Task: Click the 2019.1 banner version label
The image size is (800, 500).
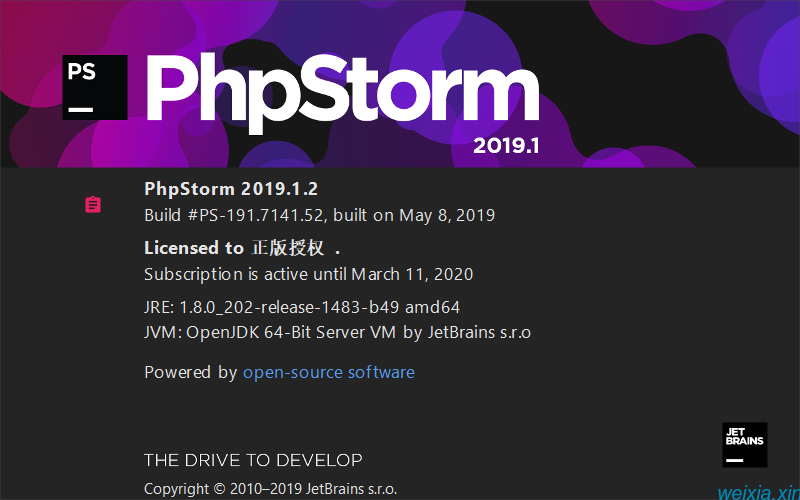Action: tap(506, 146)
